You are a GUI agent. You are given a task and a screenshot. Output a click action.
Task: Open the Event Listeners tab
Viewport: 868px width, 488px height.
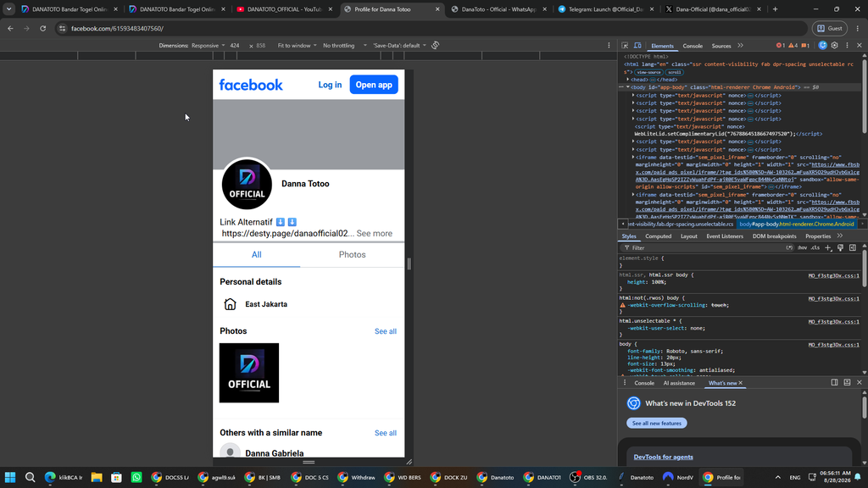pos(725,236)
